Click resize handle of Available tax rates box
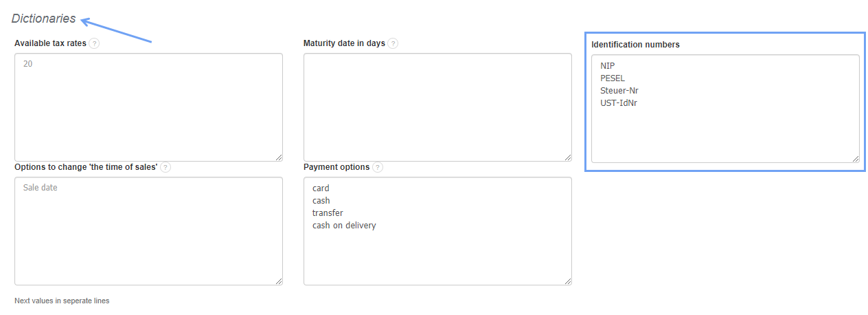Screen dimensions: 868x315 [x=279, y=157]
